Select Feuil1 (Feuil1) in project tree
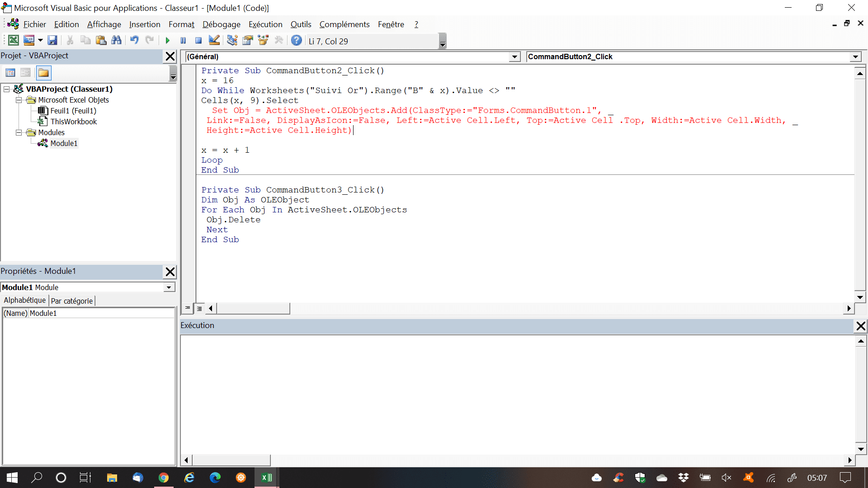 (x=73, y=111)
